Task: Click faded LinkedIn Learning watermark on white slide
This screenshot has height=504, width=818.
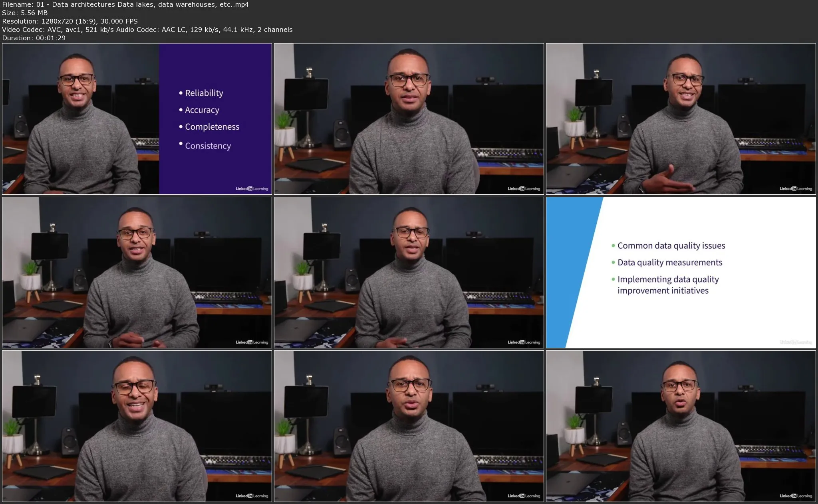Action: 796,342
